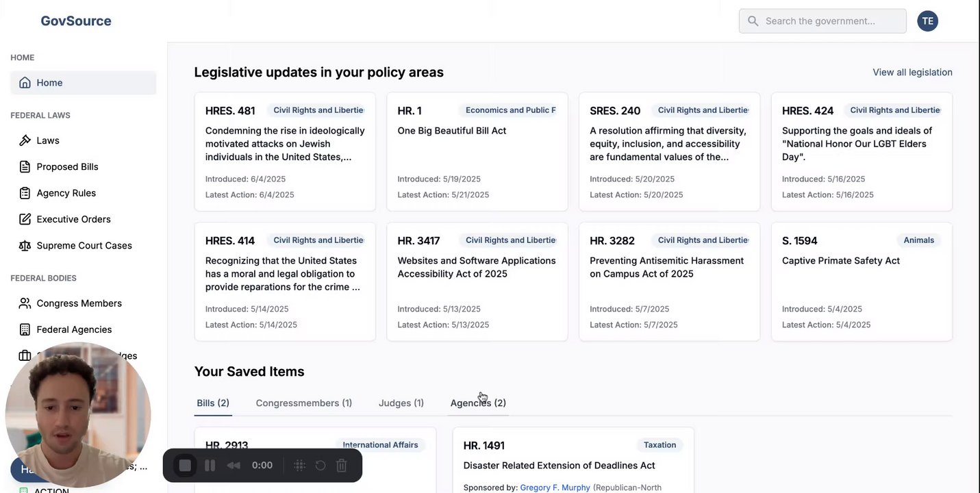Viewport: 980px width, 493px height.
Task: Restart the recording with circular arrow icon
Action: click(321, 466)
